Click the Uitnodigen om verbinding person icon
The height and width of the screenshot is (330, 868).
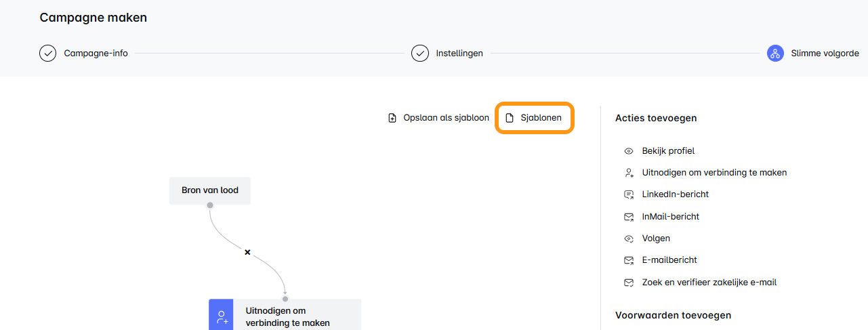coord(629,173)
